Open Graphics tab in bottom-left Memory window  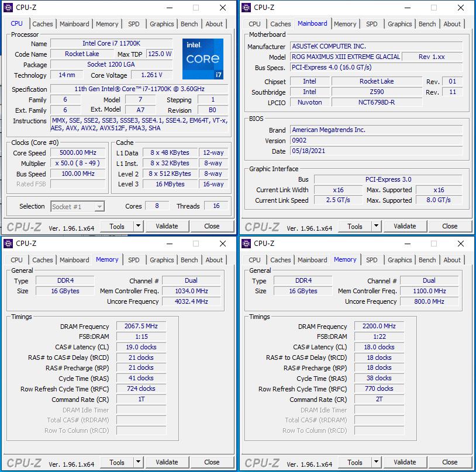tap(162, 260)
